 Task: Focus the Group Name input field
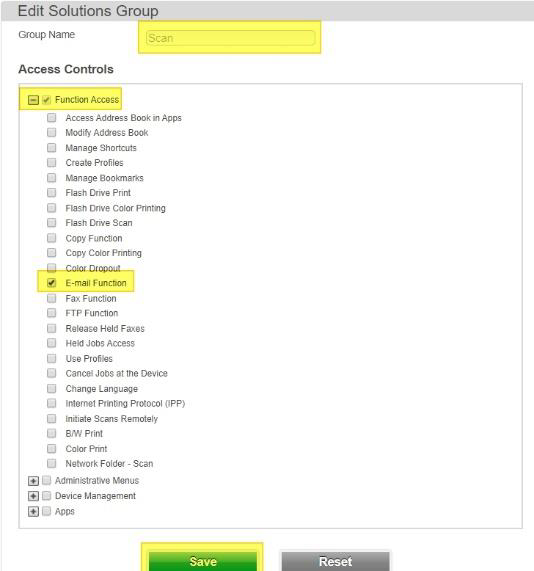[230, 38]
